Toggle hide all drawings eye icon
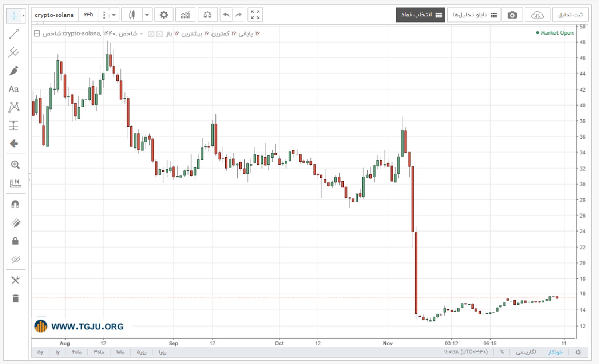Screen dimensions: 599x364 pyautogui.click(x=15, y=260)
